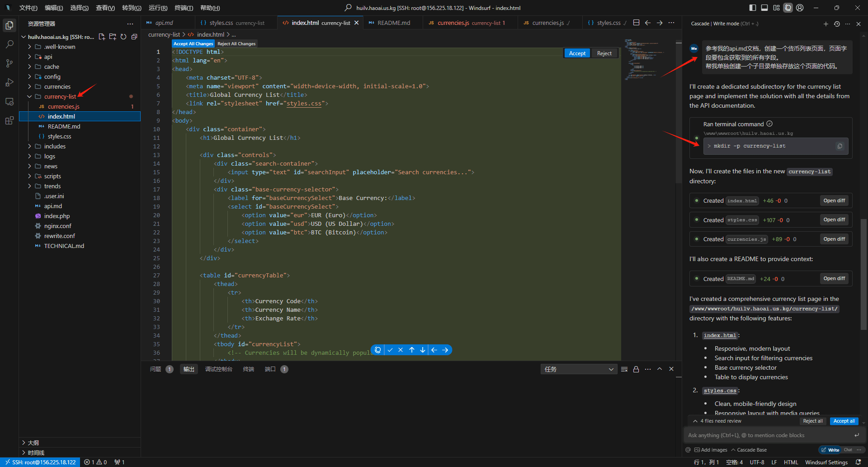The width and height of the screenshot is (868, 467).
Task: Open the 终端 terminal panel tab
Action: [248, 369]
